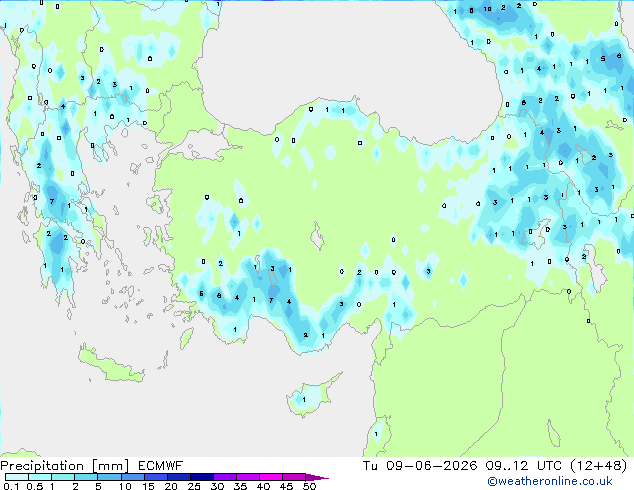Click the value 10 near top-right corner
Screen dimensions: 634x490
487,9
